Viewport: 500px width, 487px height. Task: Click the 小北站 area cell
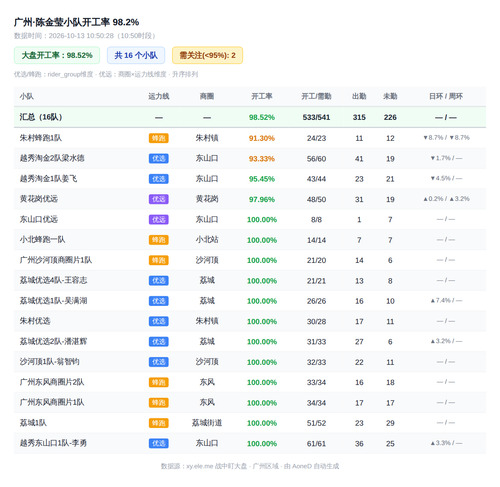point(207,240)
